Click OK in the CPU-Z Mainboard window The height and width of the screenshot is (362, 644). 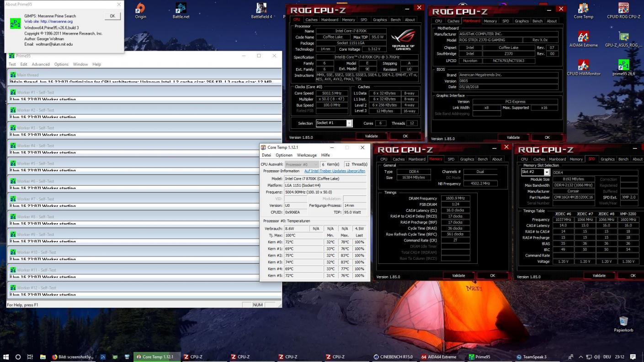click(x=547, y=137)
